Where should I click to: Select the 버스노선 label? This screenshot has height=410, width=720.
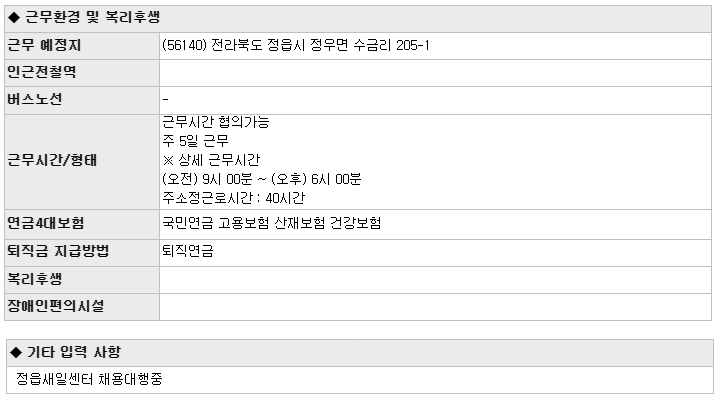click(34, 99)
